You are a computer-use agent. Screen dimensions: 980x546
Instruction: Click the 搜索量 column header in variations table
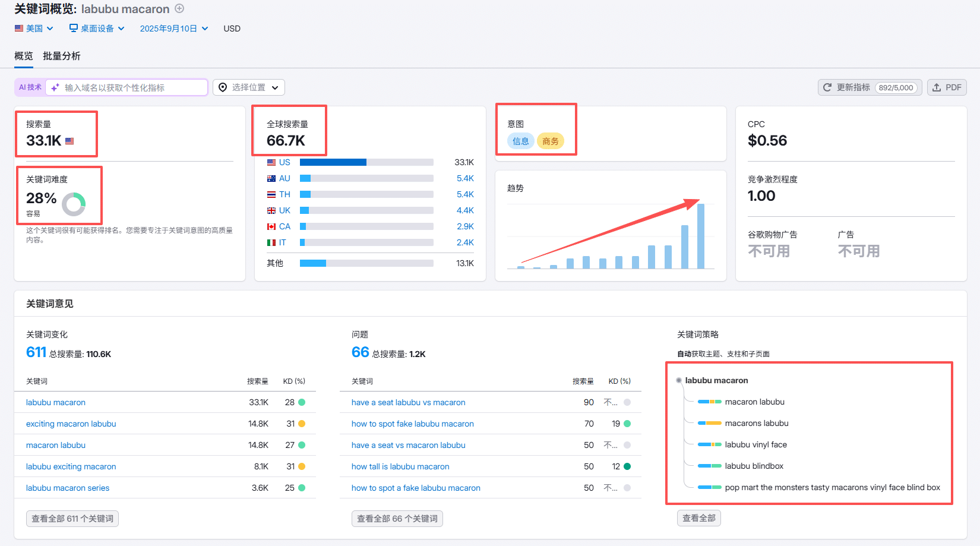(x=258, y=381)
